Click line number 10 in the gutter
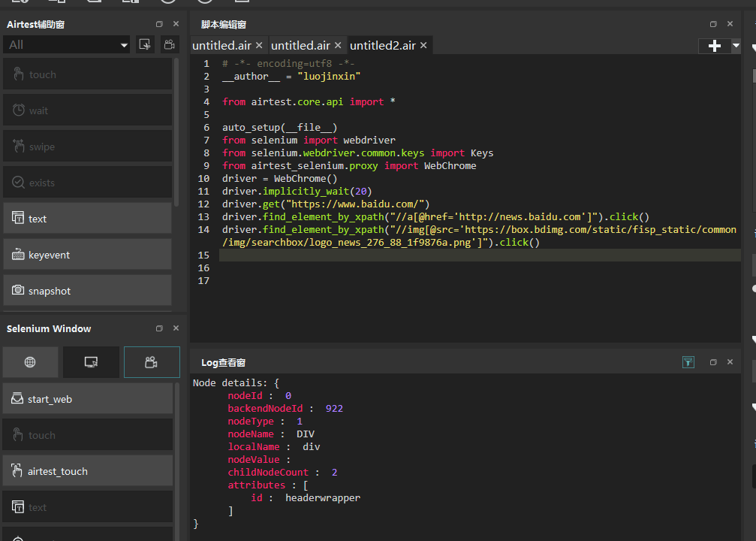756x541 pixels. click(203, 179)
